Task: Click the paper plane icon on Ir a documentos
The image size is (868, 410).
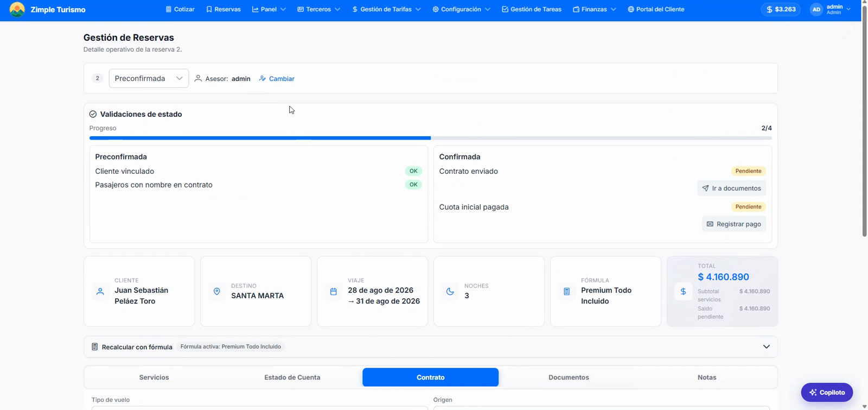Action: tap(706, 188)
